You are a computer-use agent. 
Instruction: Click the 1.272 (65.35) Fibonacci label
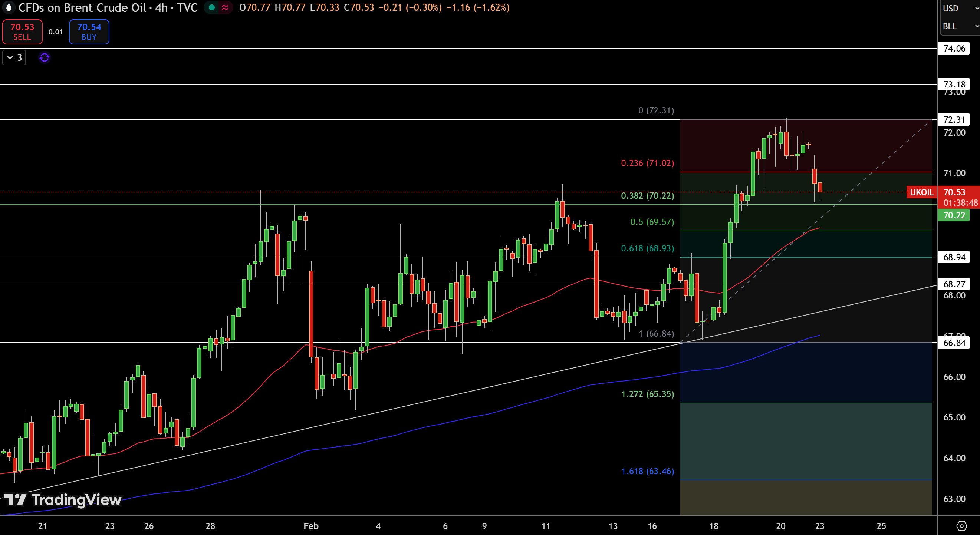point(648,394)
